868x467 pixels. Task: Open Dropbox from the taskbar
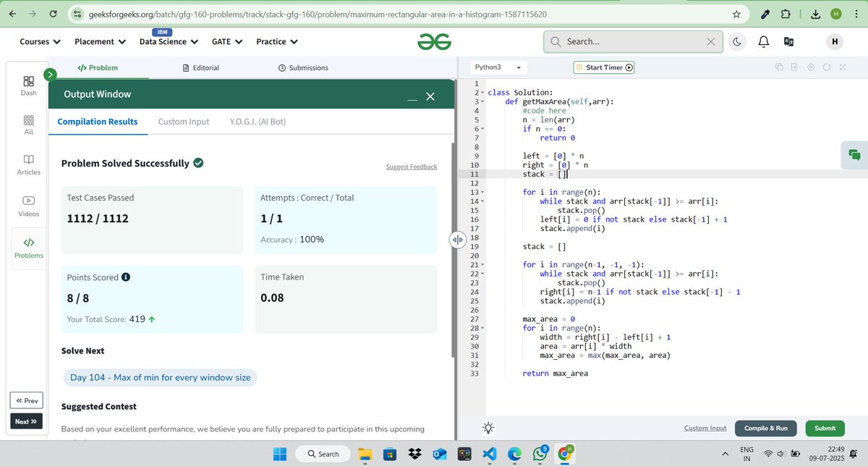[414, 454]
